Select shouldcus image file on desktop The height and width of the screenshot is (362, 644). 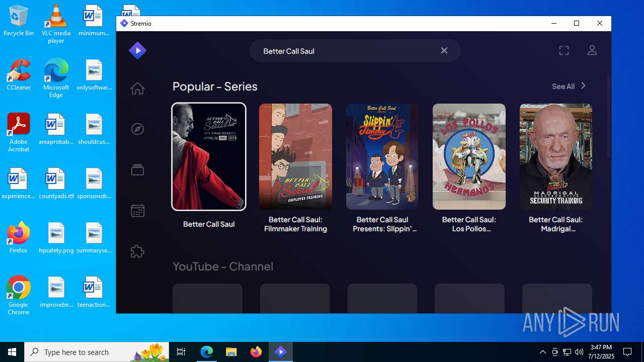(94, 130)
